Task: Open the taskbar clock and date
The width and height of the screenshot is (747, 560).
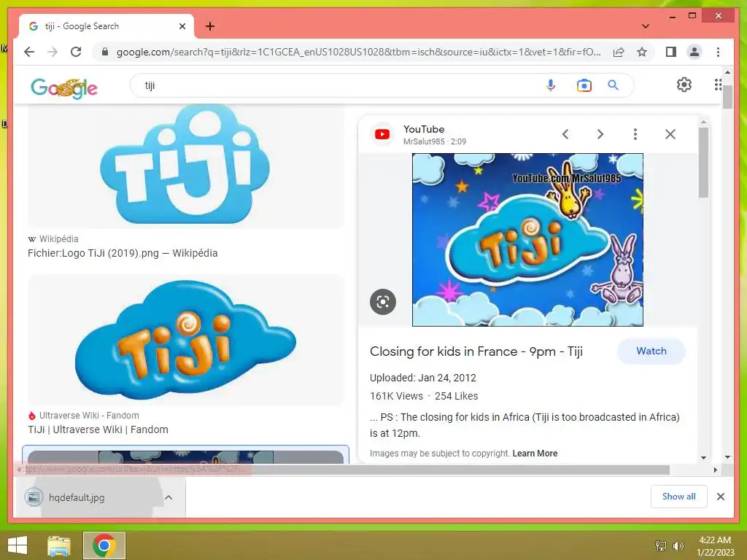Action: click(x=715, y=546)
